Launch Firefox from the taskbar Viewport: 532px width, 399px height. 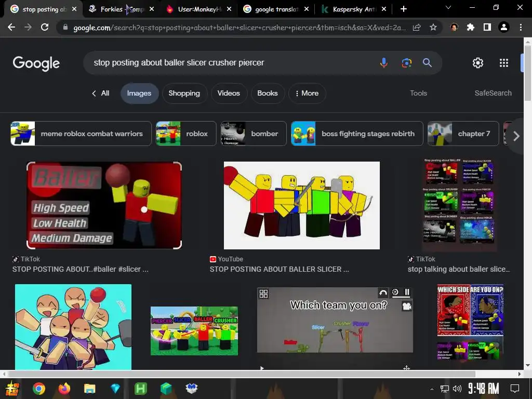click(x=64, y=389)
